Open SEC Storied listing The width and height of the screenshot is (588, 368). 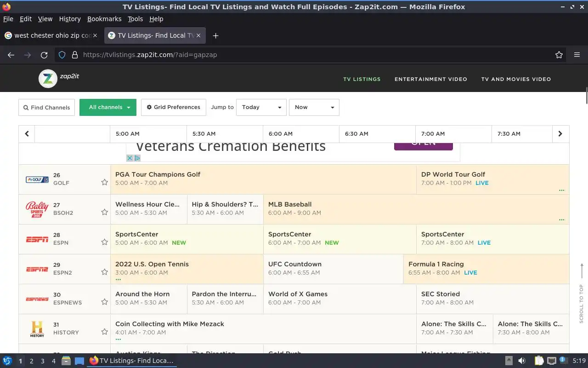[493, 299]
